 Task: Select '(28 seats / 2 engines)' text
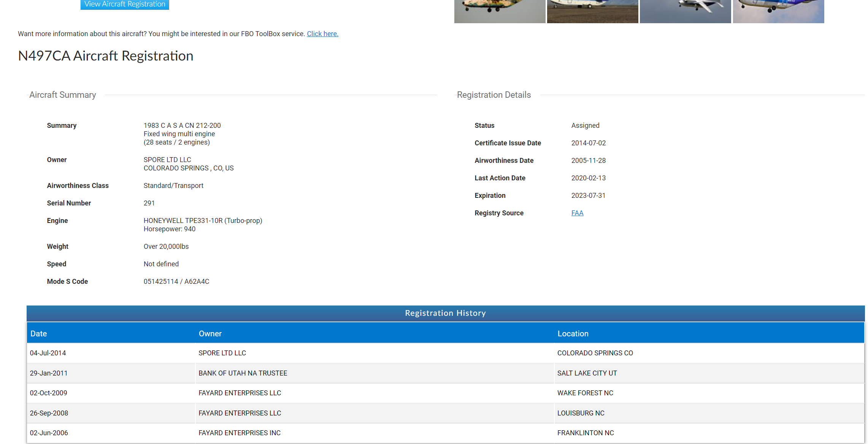pyautogui.click(x=177, y=142)
